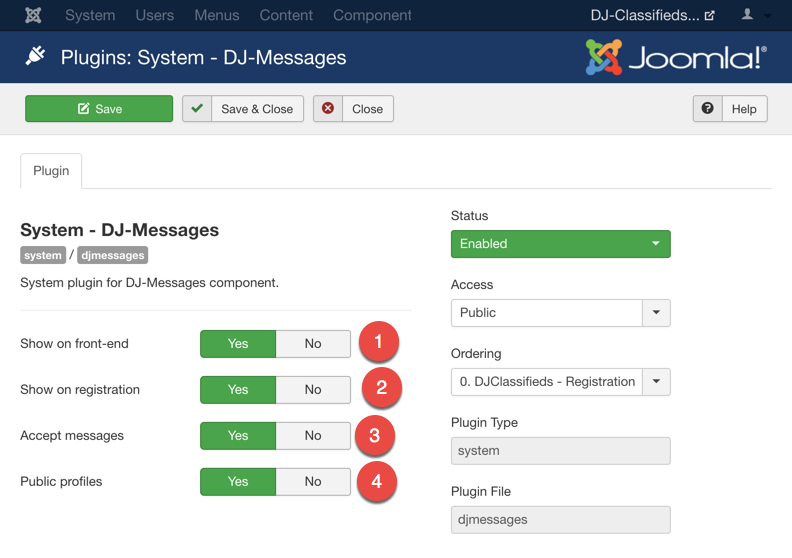
Task: Click the 'Ordering' field label
Action: point(476,353)
